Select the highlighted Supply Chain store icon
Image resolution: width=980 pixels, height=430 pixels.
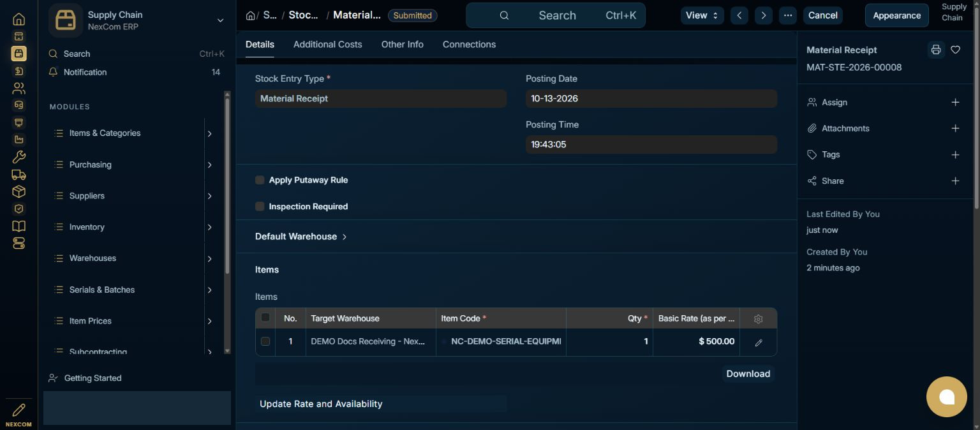click(19, 54)
